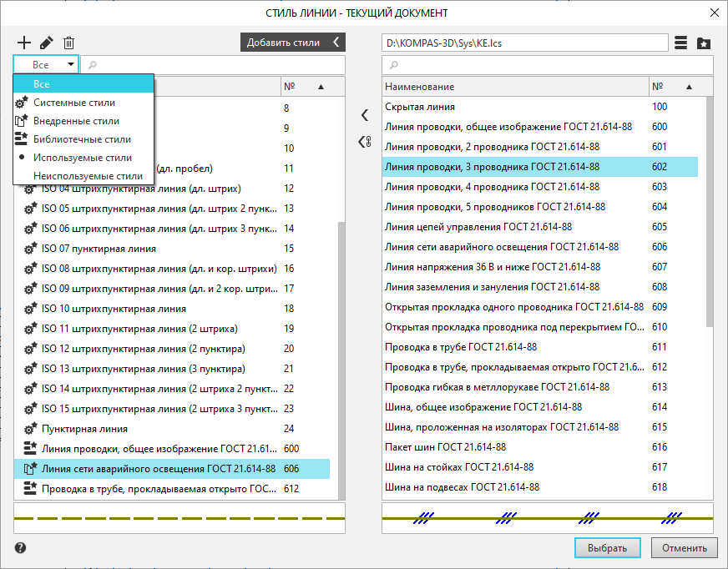Open help with the question mark icon
This screenshot has width=728, height=569.
[21, 548]
